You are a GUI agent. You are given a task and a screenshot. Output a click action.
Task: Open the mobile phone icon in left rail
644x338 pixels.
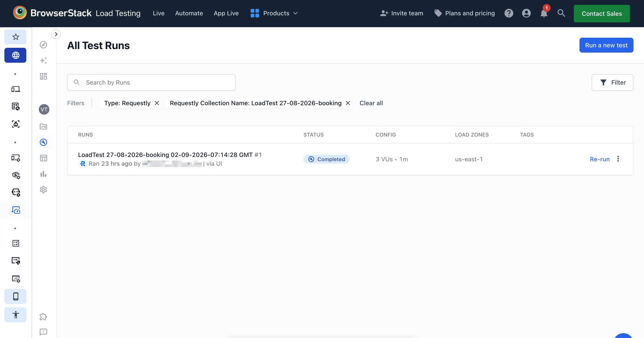16,296
